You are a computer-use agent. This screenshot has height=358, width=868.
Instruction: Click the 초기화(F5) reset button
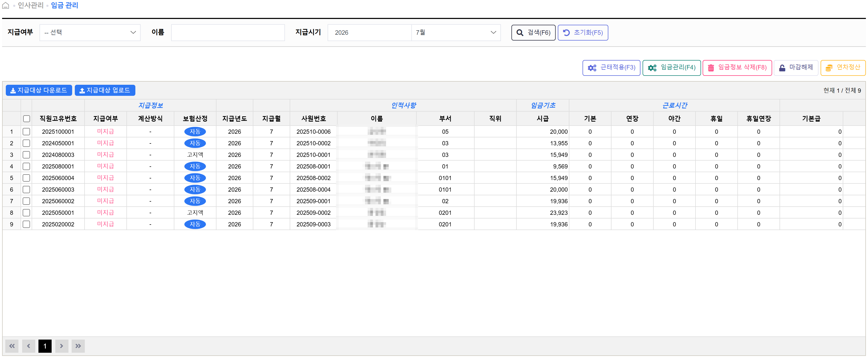[x=583, y=33]
